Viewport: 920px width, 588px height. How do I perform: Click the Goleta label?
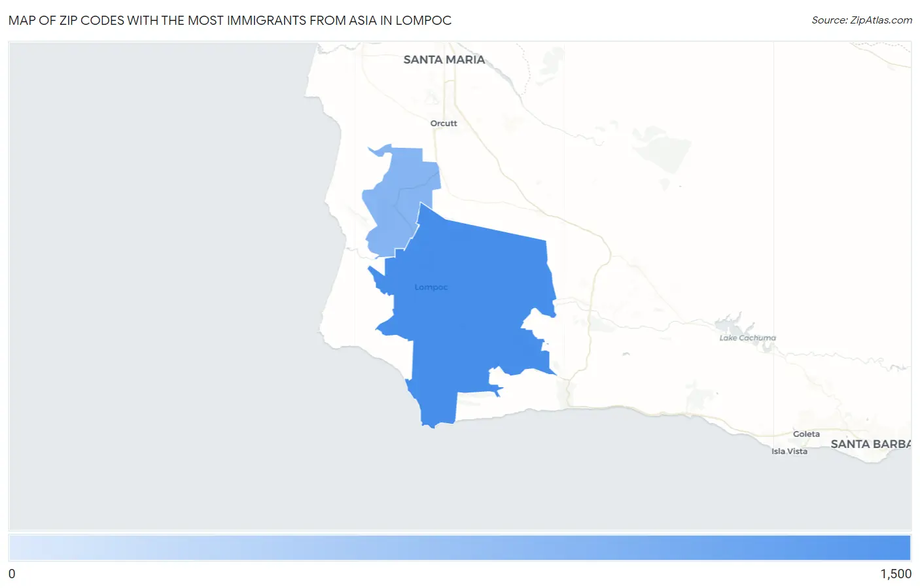pyautogui.click(x=806, y=434)
